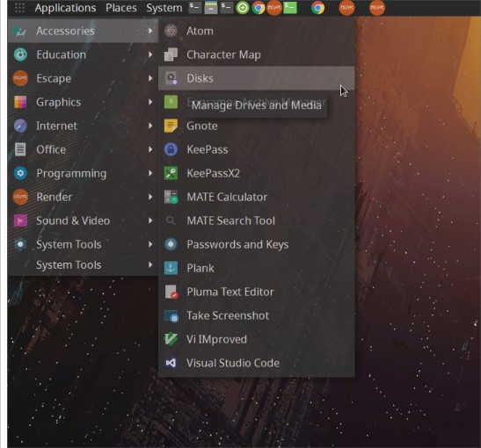Click the green circular icon in the panel
This screenshot has height=448, width=481.
(243, 8)
